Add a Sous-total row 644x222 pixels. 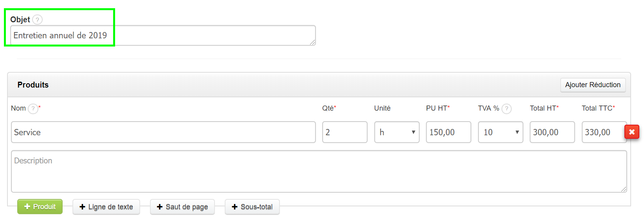pos(252,207)
